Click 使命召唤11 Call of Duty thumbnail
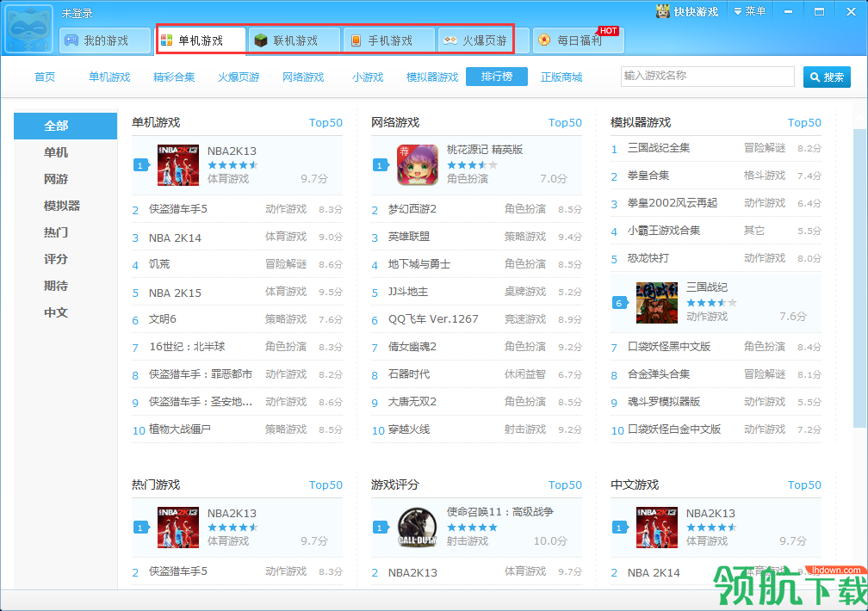This screenshot has height=611, width=868. [x=418, y=528]
